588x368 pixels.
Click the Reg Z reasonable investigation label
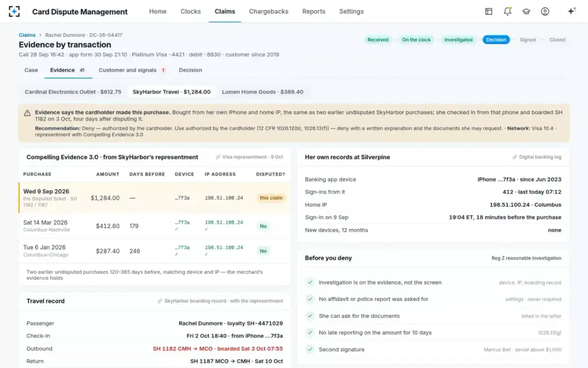coord(526,258)
